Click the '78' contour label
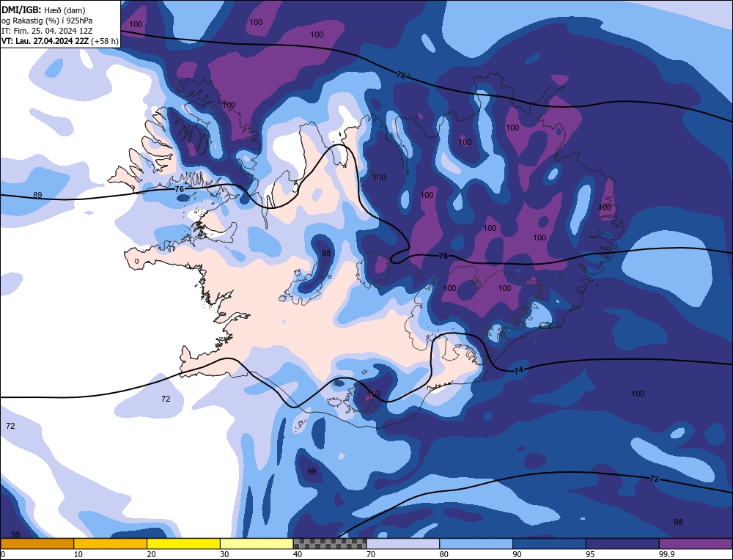 (x=401, y=75)
